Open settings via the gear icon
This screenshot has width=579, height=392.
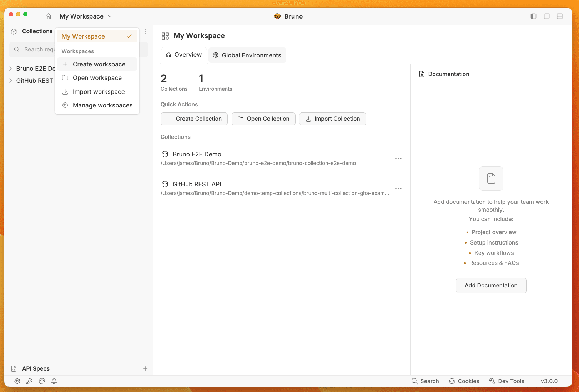17,381
